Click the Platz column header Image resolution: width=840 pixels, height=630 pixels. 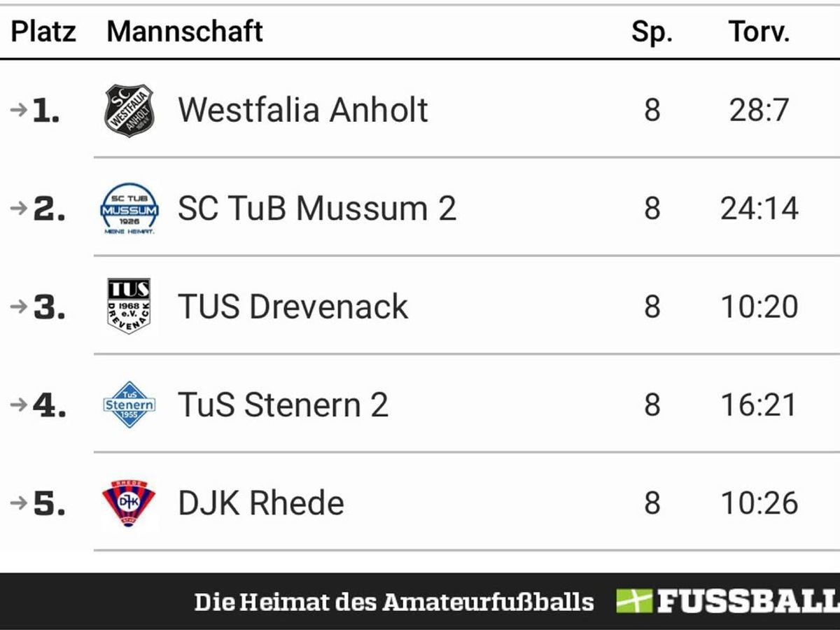[43, 31]
